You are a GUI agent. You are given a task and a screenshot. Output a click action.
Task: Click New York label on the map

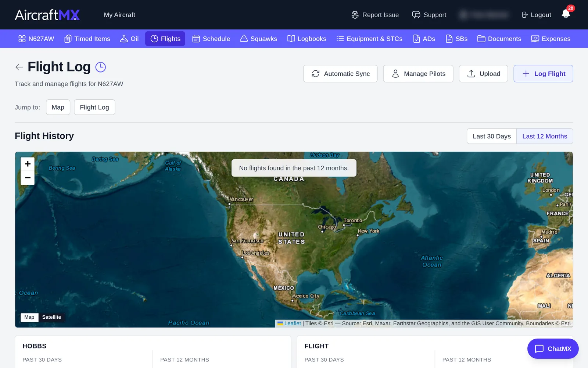369,231
